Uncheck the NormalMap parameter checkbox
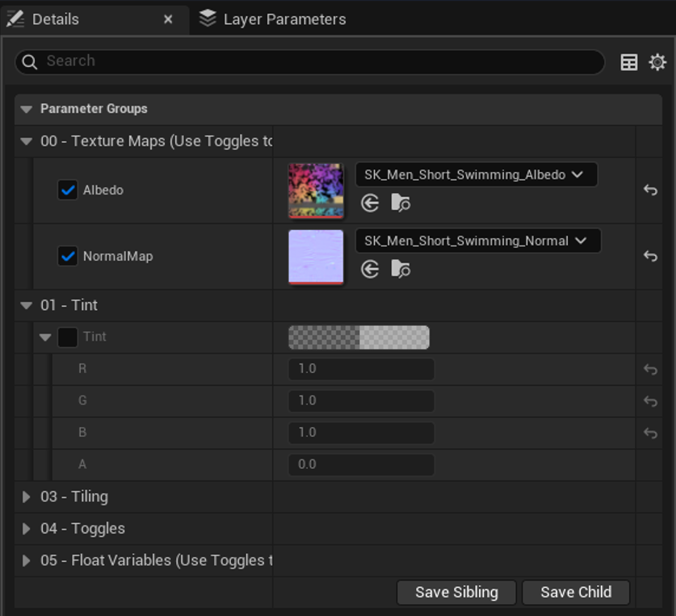This screenshot has height=616, width=676. (68, 257)
